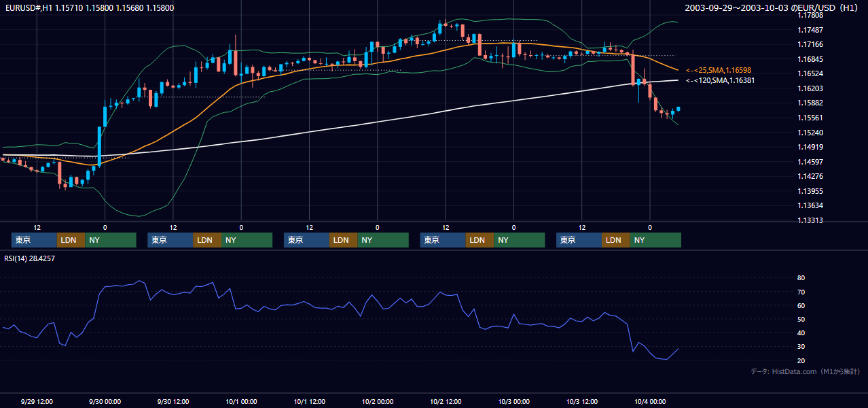
Task: Click RSI scale value 20
Action: [801, 360]
